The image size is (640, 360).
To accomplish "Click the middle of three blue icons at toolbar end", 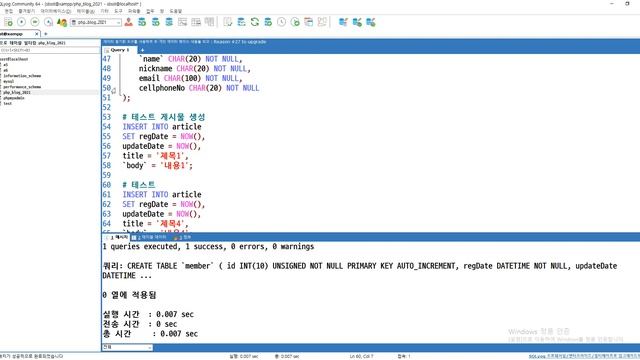I will tap(357, 22).
